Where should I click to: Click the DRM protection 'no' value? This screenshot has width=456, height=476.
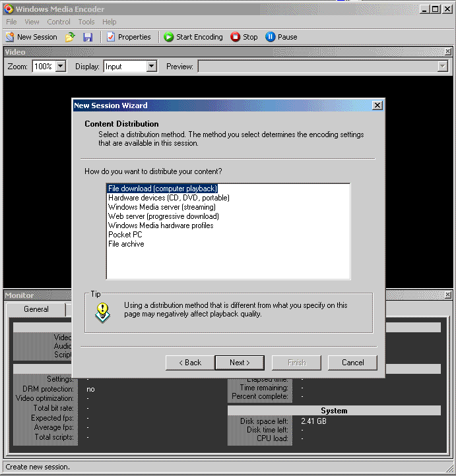click(90, 389)
